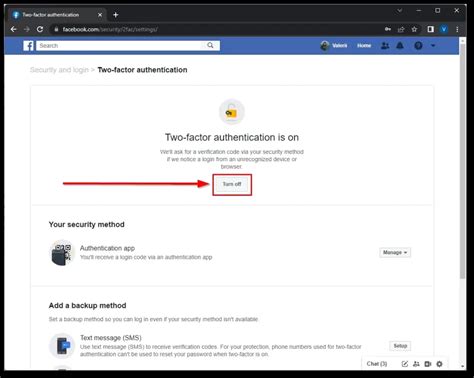Viewport: 474px width, 378px height.
Task: Click the browser forward arrow
Action: pos(27,29)
